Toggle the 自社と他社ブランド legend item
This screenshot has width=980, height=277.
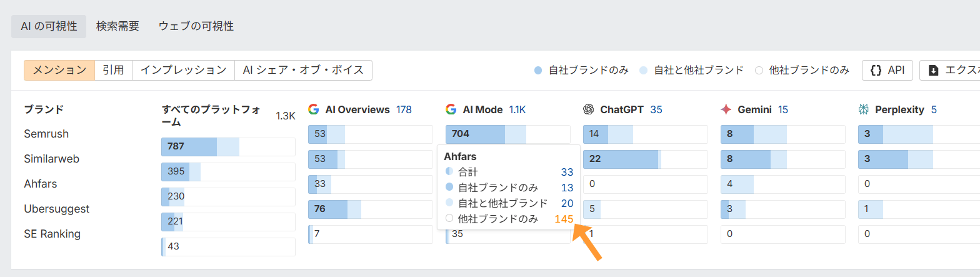pos(691,70)
